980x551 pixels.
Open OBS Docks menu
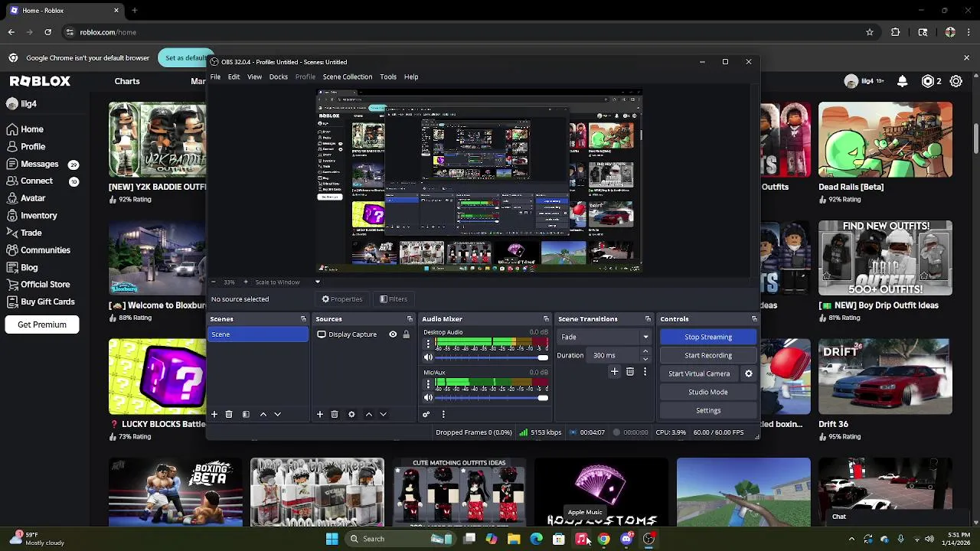(x=279, y=77)
